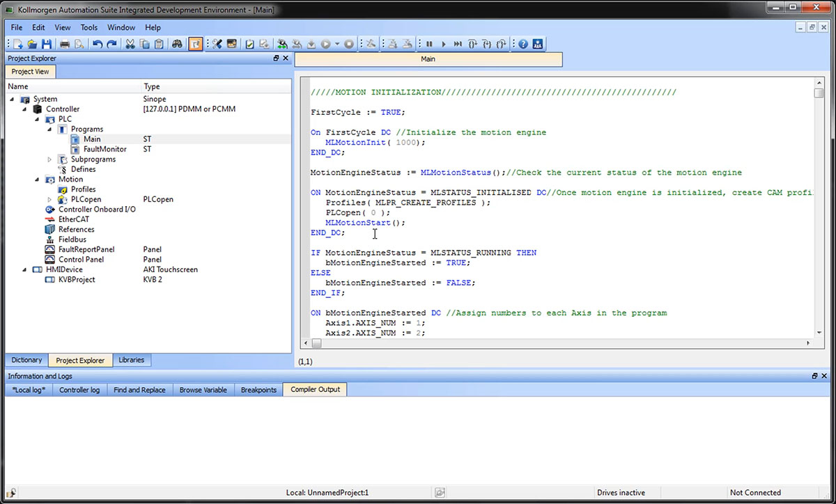Screen dimensions: 836x504
Task: Open the Browse Variable tab
Action: pos(203,390)
